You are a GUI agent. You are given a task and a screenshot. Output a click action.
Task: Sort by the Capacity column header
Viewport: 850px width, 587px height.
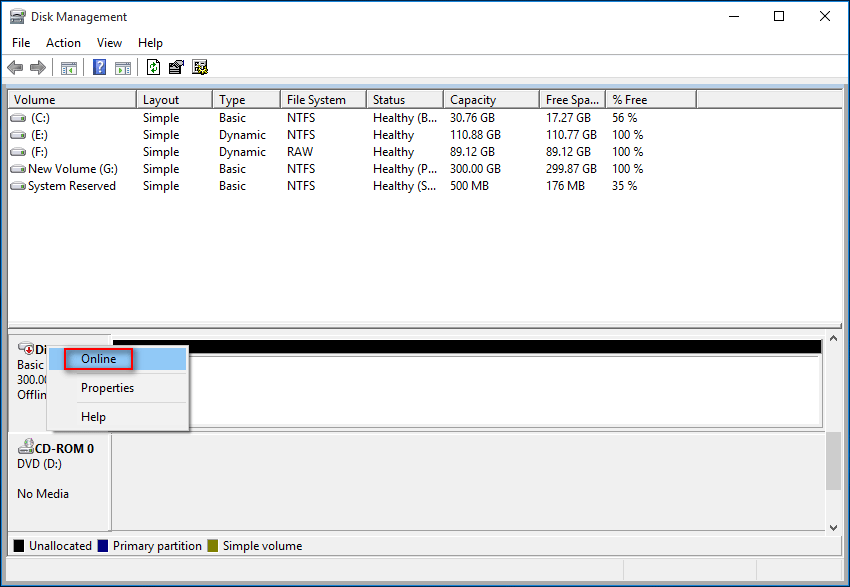pos(473,100)
